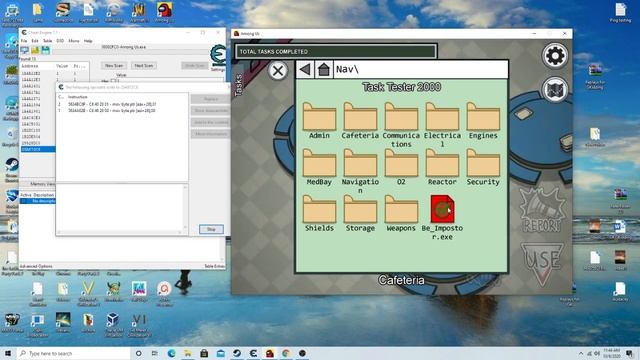Click the open folder icon in Cheat Engine
Viewport: 640px width, 360px height.
pyautogui.click(x=35, y=50)
